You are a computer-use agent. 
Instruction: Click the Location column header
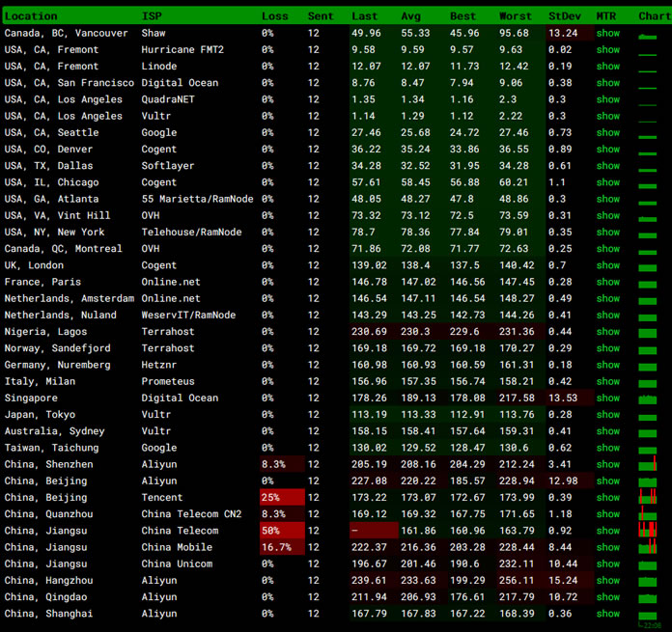[x=31, y=16]
